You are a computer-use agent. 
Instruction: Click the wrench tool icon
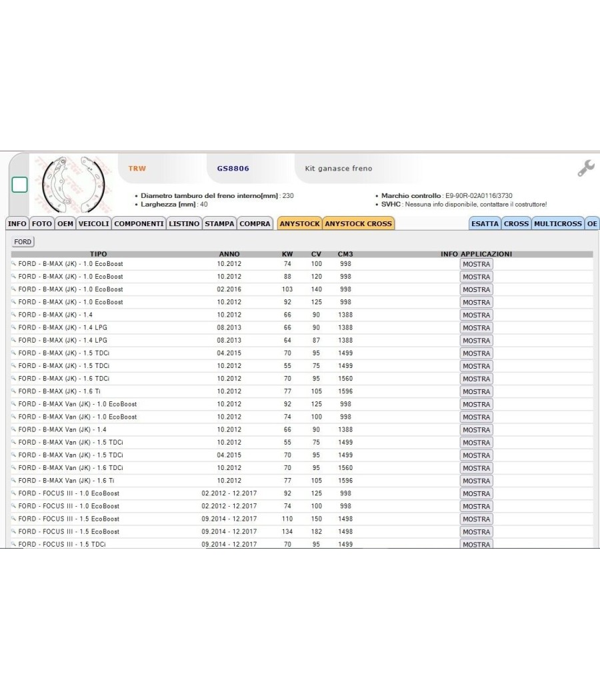[586, 168]
